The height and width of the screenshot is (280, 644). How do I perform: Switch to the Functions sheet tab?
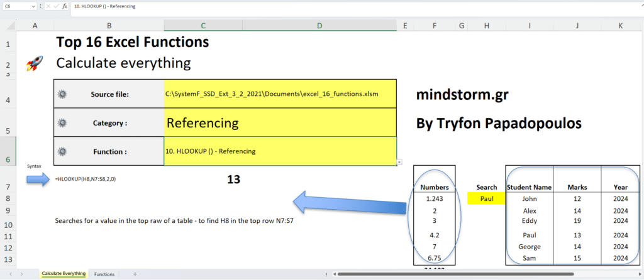pos(104,274)
